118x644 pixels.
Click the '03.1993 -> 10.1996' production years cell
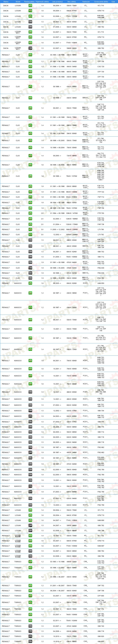[x=57, y=562]
